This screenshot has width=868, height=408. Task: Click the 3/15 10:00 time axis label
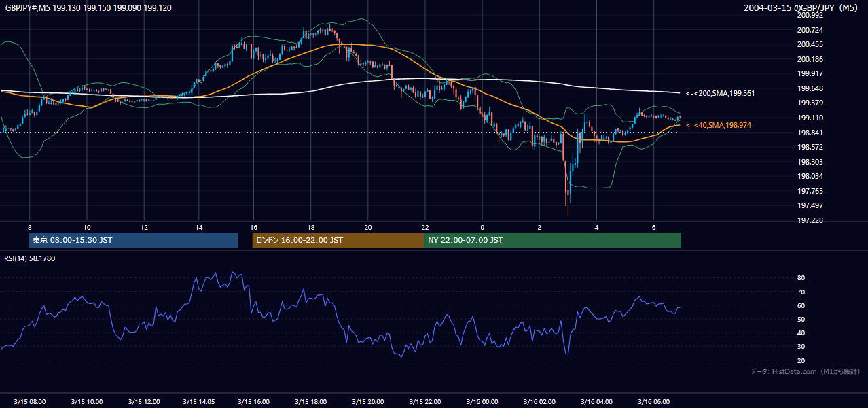click(86, 402)
